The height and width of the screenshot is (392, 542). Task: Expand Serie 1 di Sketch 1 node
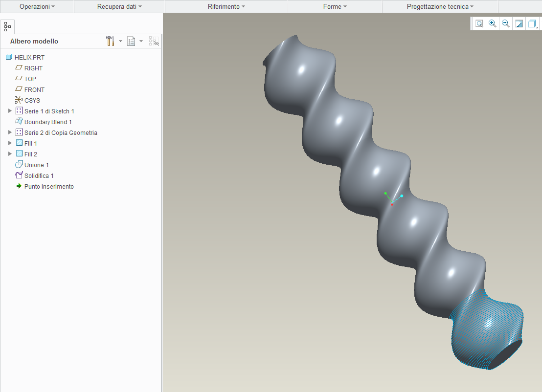click(10, 111)
